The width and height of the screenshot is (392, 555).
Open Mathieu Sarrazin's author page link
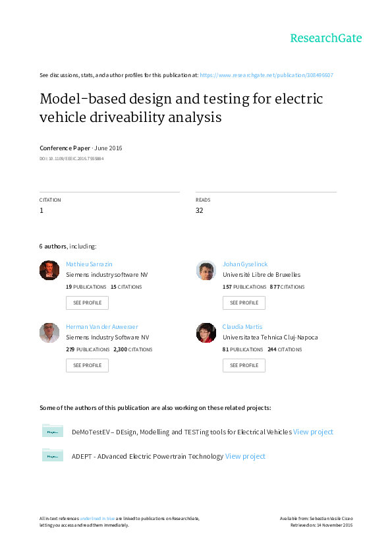(x=88, y=264)
